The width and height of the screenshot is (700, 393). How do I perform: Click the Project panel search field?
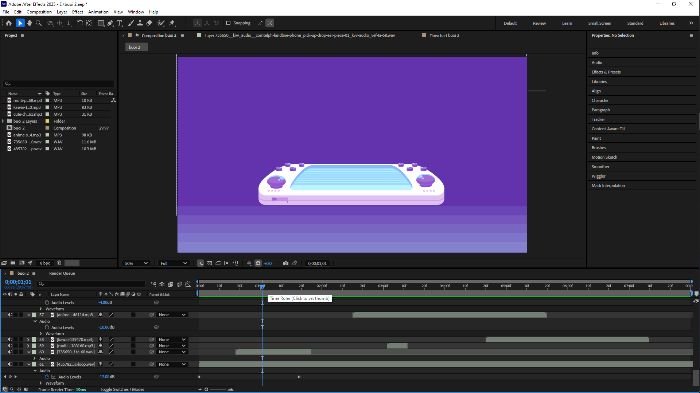click(58, 84)
